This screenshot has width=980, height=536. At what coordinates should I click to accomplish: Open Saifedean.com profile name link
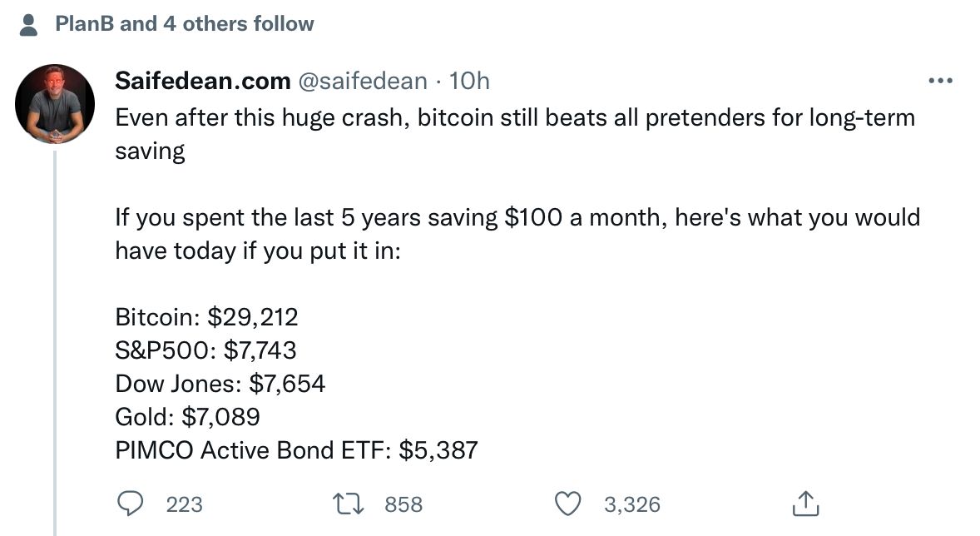pyautogui.click(x=200, y=80)
